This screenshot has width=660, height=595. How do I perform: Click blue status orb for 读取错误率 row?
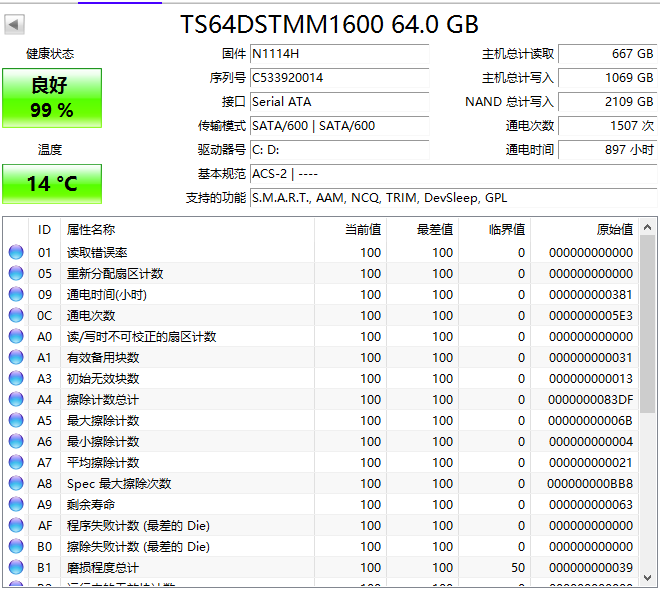click(16, 253)
